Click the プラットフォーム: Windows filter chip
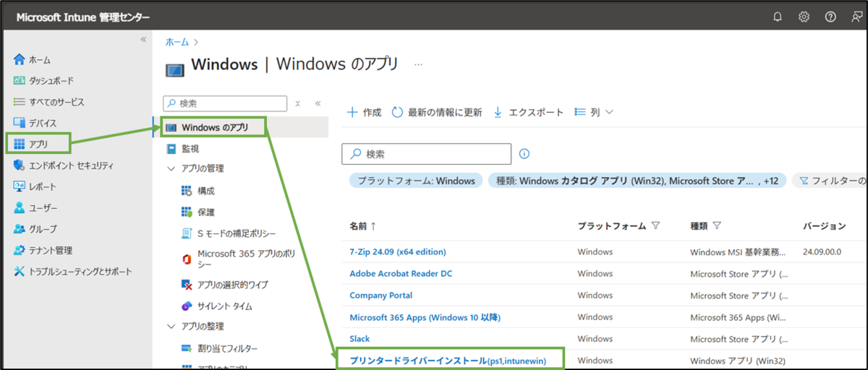 point(415,181)
